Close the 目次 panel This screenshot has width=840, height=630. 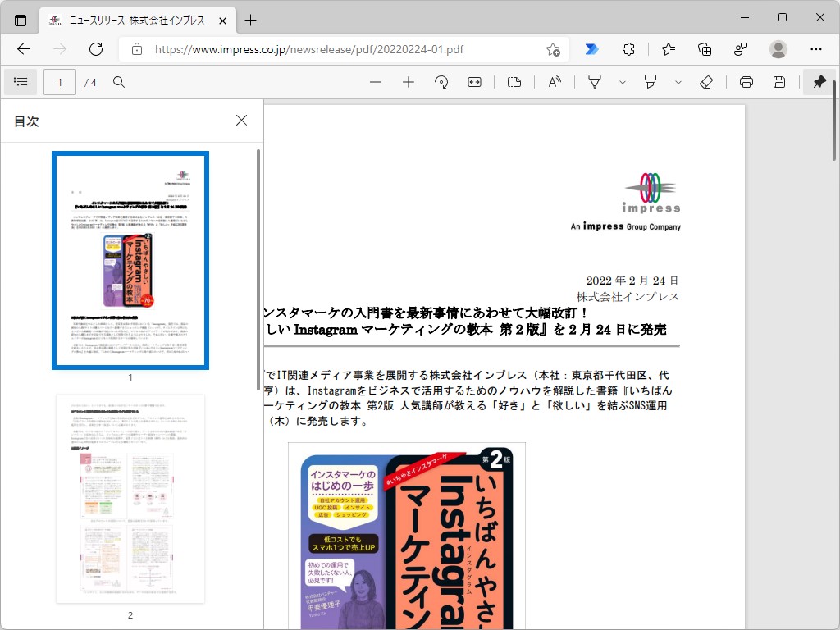[x=241, y=120]
